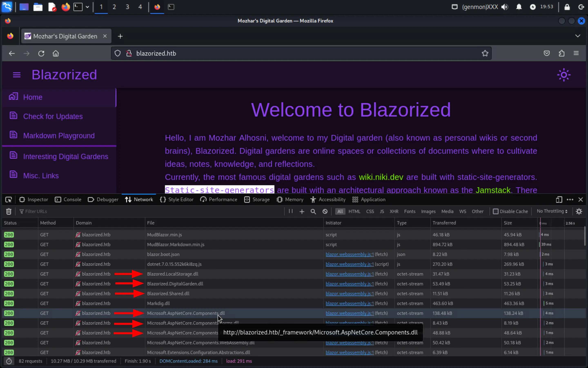Click initiator link for blazor.boot.json row
Image resolution: width=588 pixels, height=368 pixels.
point(350,254)
